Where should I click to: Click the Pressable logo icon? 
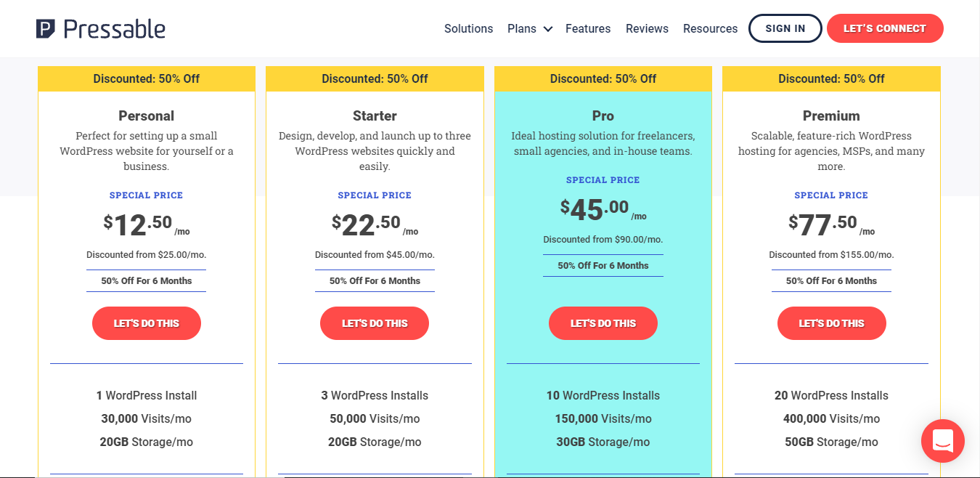46,29
